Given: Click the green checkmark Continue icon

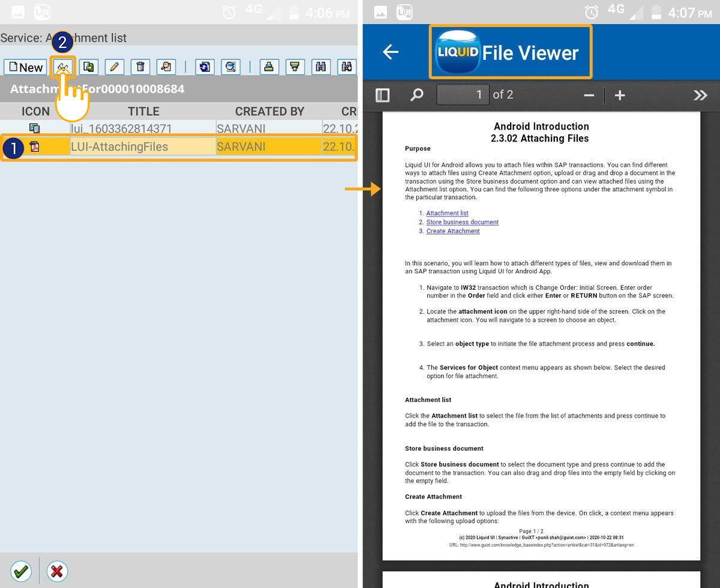Looking at the screenshot, I should point(21,571).
